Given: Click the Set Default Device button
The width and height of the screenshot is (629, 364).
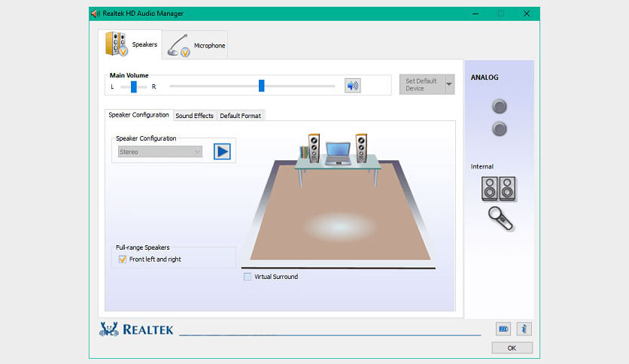Looking at the screenshot, I should click(x=421, y=84).
